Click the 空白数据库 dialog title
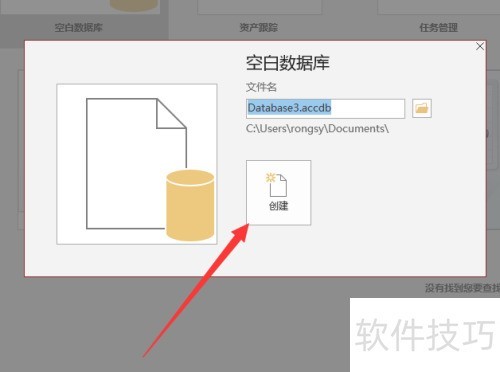This screenshot has width=500, height=372. pyautogui.click(x=288, y=63)
